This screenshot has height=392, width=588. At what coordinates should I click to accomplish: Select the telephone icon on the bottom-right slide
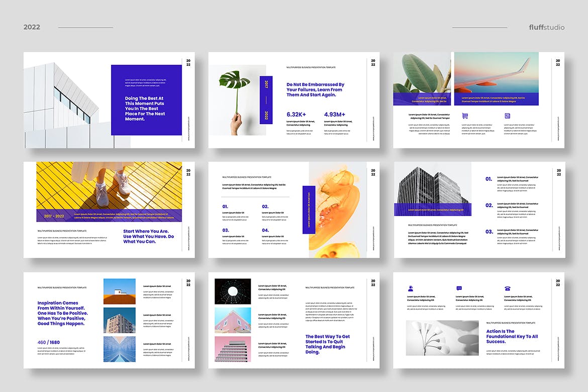[x=507, y=287]
